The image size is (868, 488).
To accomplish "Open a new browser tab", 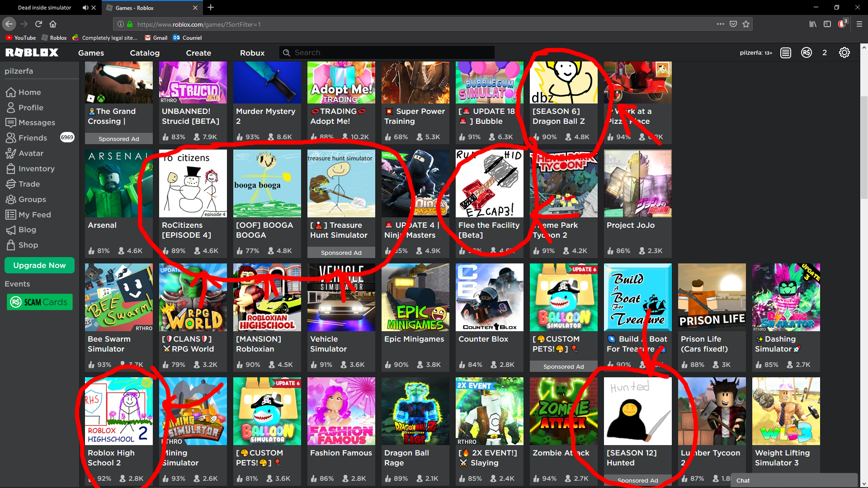I will [x=211, y=7].
